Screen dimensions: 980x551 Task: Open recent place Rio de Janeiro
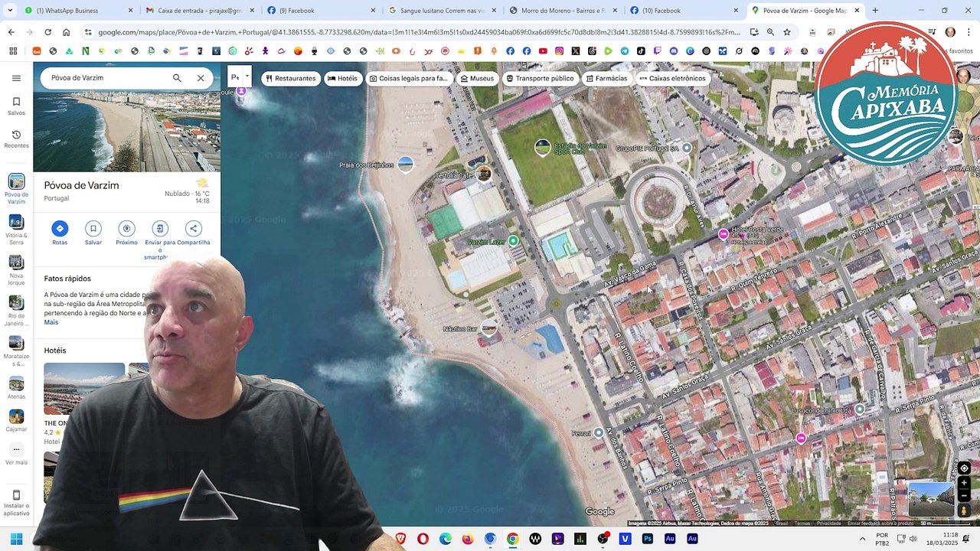point(16,310)
